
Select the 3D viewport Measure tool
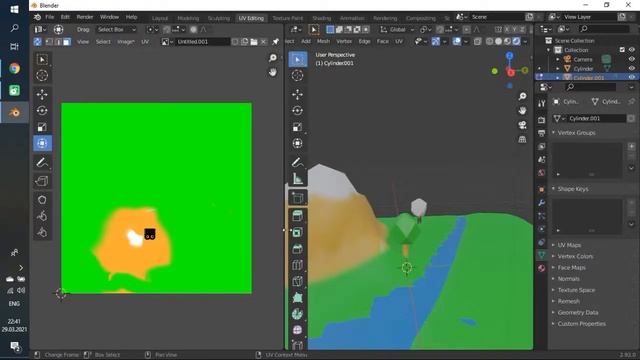point(298,179)
